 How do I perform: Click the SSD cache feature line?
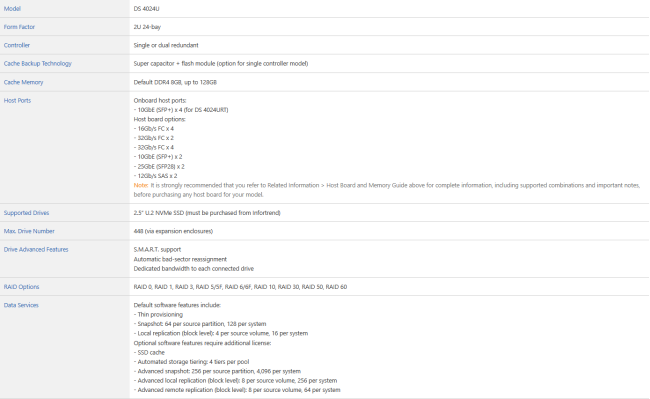[x=149, y=353]
